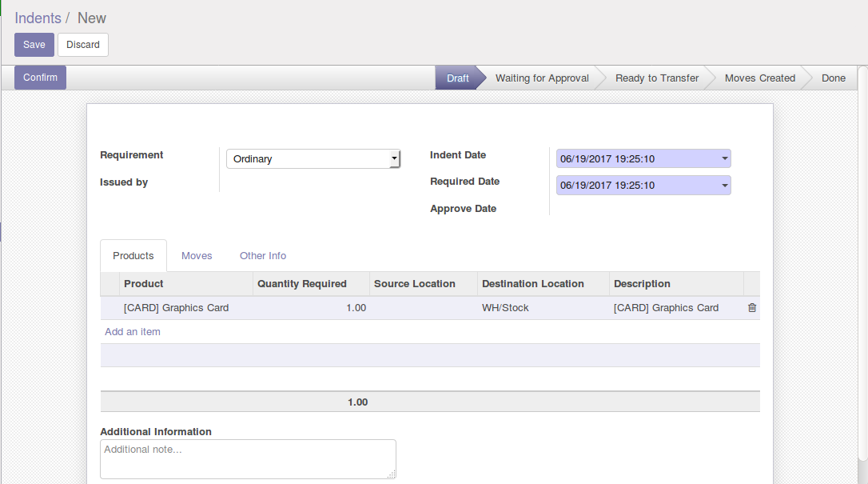Select the Products tab
This screenshot has width=868, height=484.
point(133,256)
